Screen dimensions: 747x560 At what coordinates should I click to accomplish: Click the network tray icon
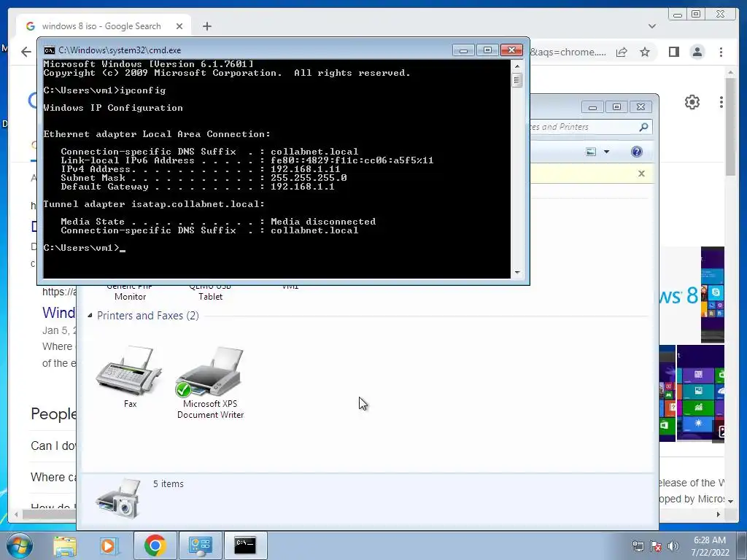click(638, 546)
